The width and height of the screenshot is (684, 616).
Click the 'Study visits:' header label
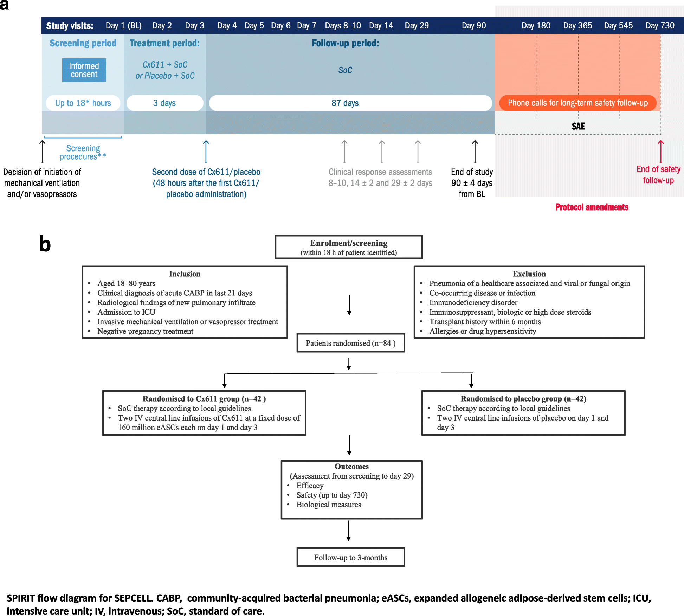(x=70, y=26)
